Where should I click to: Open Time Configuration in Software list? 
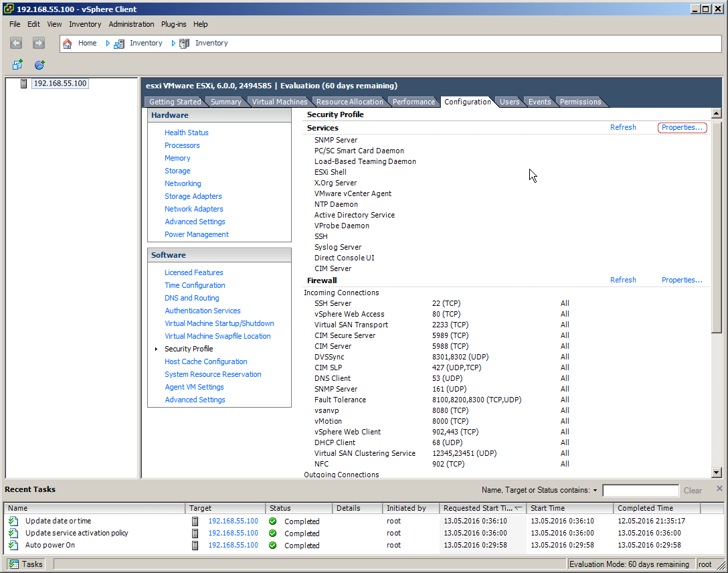(195, 285)
